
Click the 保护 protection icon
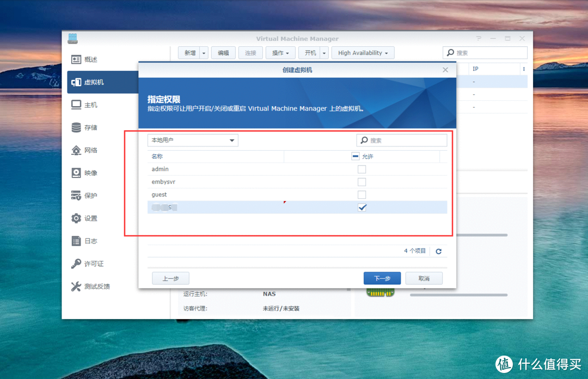click(76, 195)
